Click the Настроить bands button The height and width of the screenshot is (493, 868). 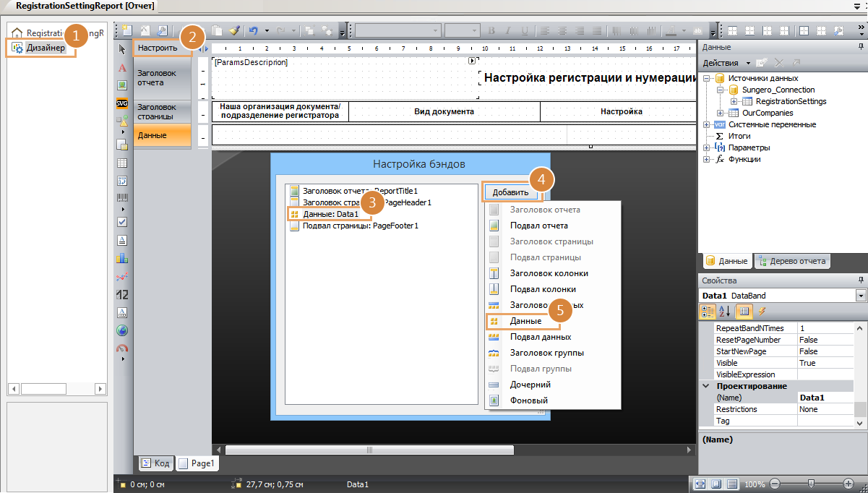158,48
